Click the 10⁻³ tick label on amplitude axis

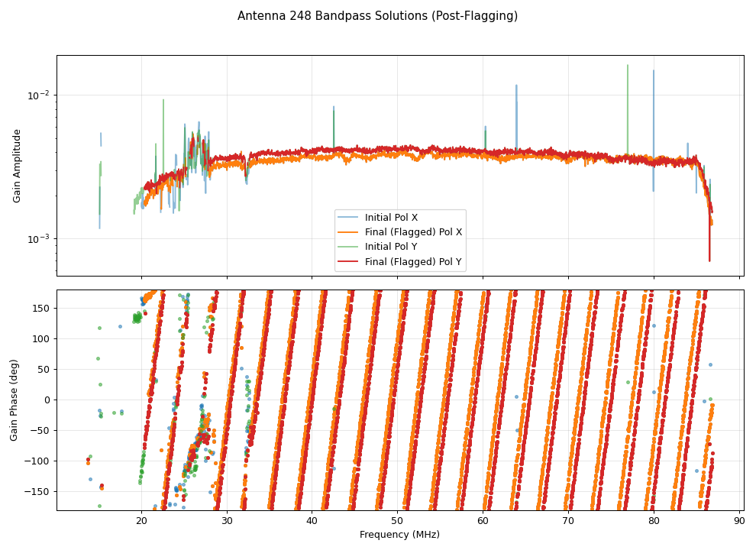39,239
